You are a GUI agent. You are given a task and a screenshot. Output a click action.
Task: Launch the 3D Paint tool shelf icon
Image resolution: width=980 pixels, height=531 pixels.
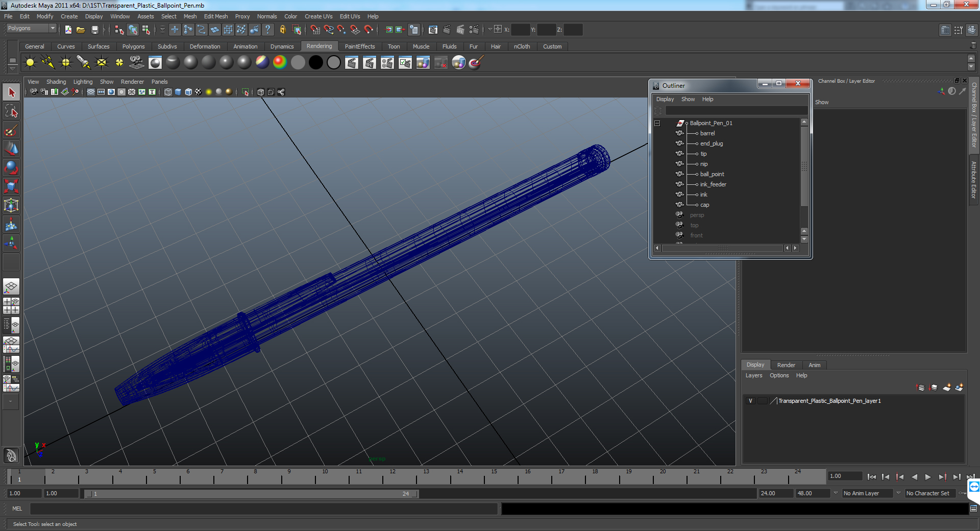[476, 63]
